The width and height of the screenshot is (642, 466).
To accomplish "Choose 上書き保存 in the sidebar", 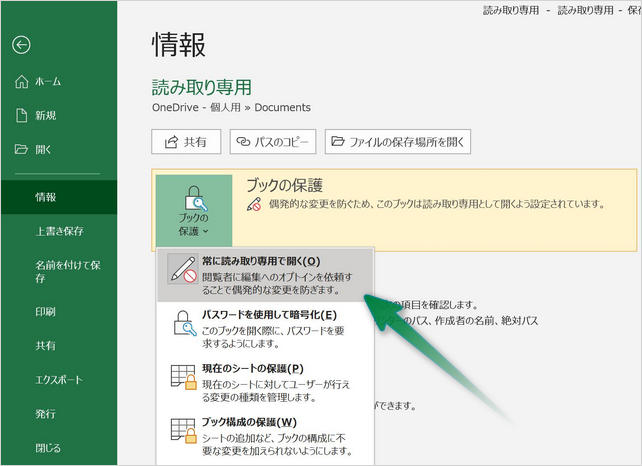I will [59, 231].
